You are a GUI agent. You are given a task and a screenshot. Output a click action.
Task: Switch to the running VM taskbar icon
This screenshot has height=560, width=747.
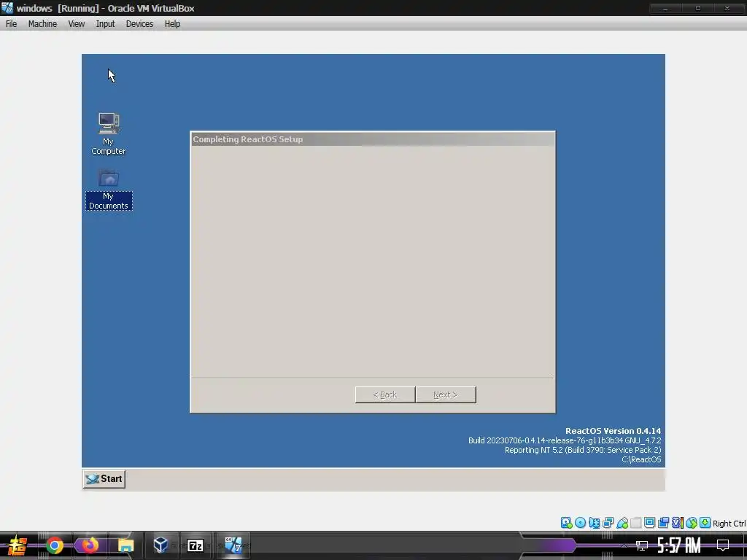pos(233,545)
